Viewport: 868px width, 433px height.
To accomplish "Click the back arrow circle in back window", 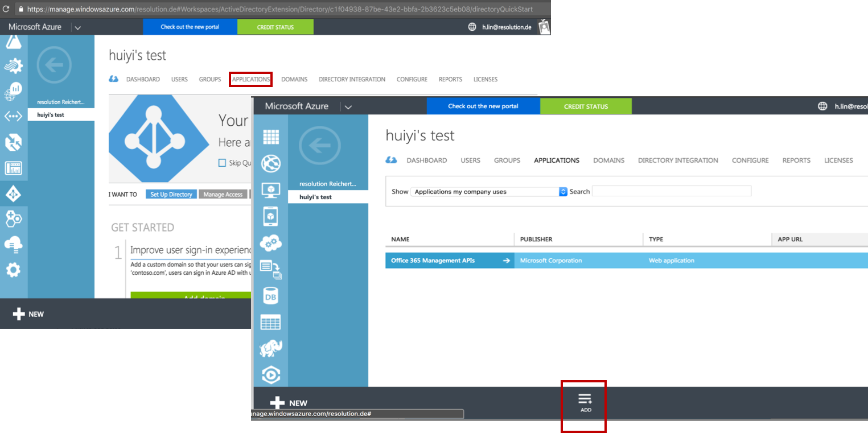I will [54, 65].
